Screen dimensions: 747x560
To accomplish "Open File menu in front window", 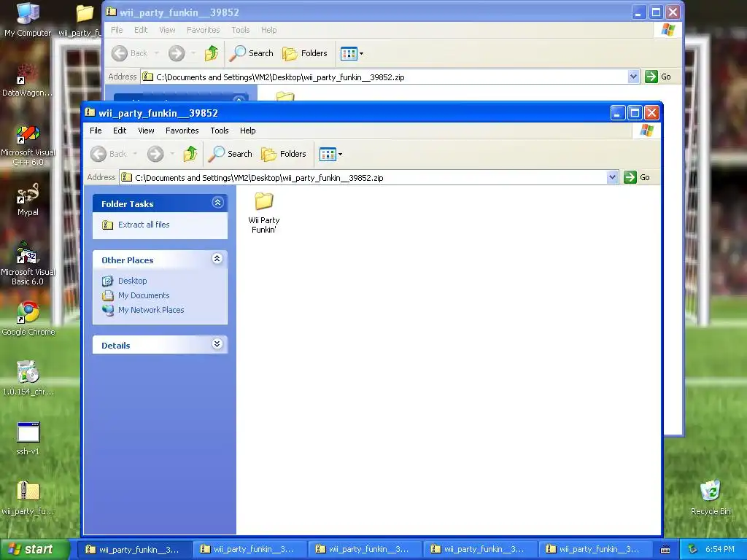I will pos(96,131).
